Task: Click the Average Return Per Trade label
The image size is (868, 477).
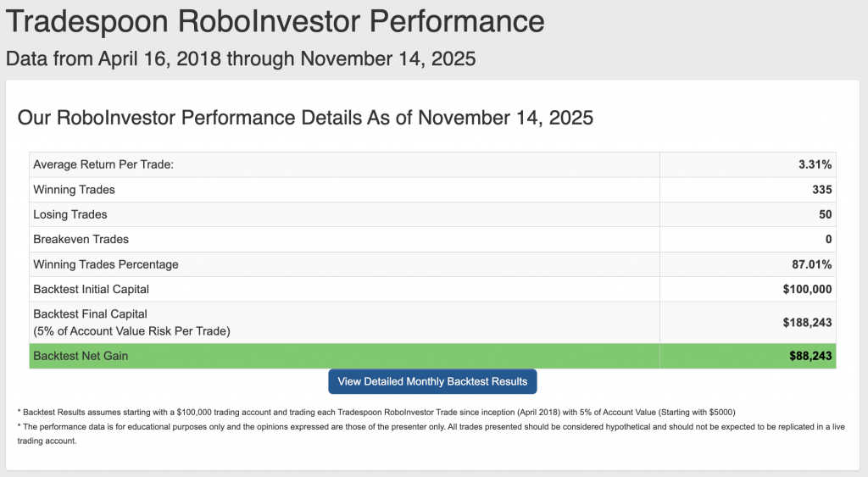Action: 103,164
